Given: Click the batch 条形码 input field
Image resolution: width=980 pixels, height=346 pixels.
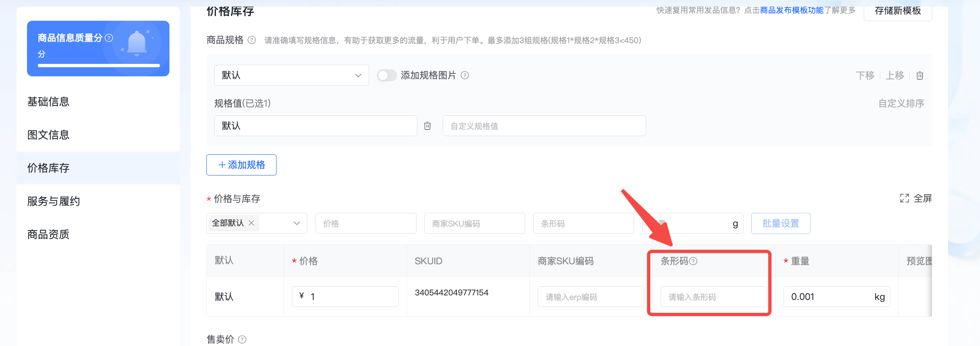Looking at the screenshot, I should tap(583, 223).
